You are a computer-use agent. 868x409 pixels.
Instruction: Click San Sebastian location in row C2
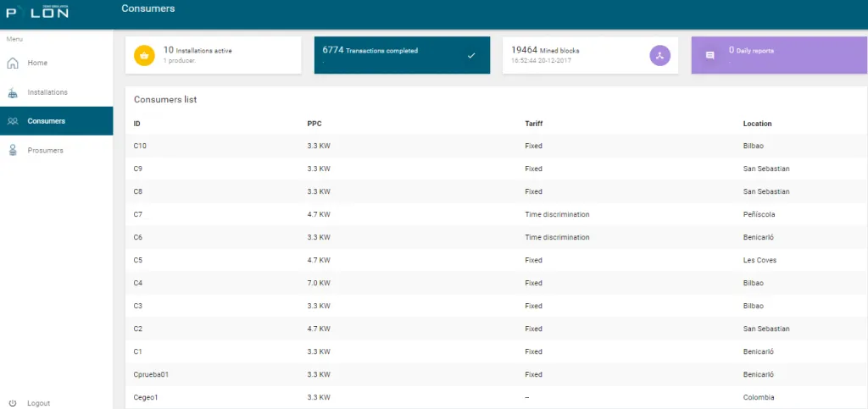point(766,329)
